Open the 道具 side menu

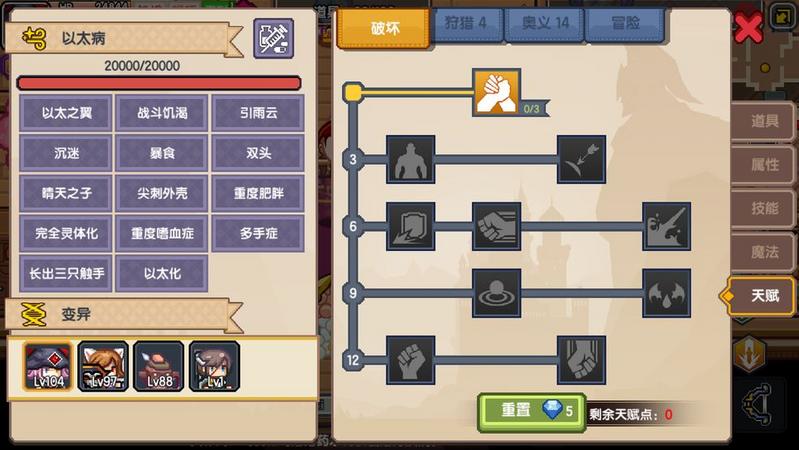tap(764, 121)
